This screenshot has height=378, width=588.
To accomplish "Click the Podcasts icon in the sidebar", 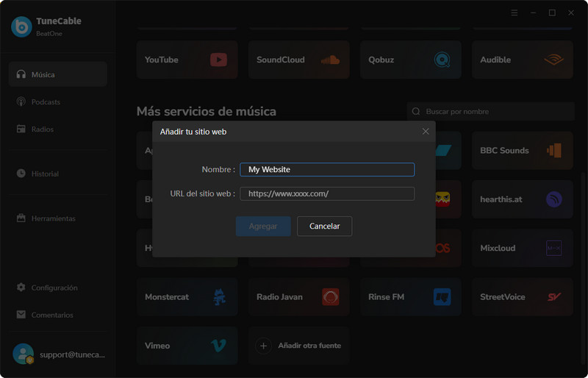I will tap(21, 101).
